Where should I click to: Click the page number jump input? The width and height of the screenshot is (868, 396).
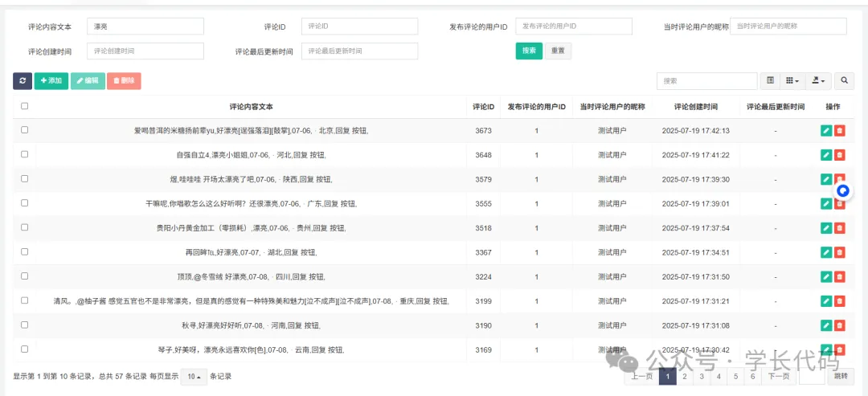pyautogui.click(x=812, y=377)
